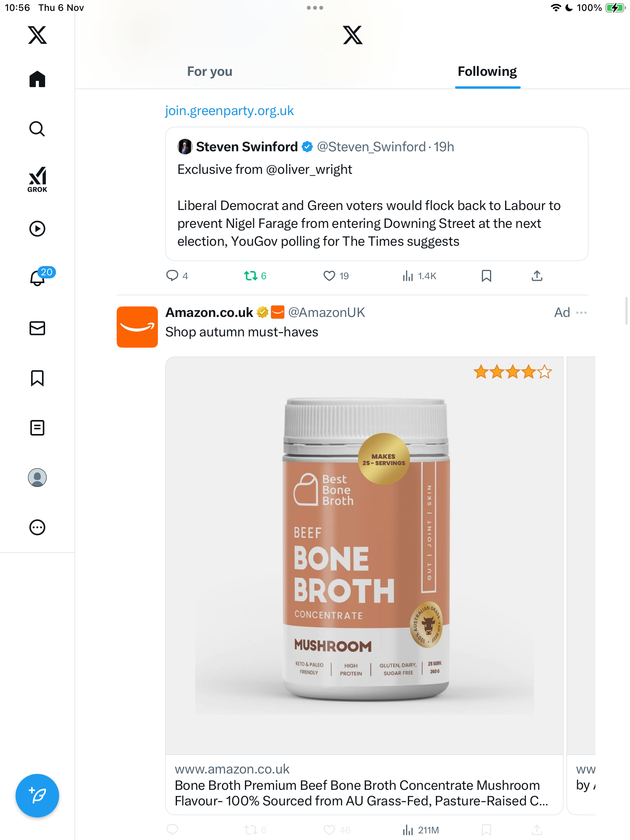Undo the repost with 6 reposts

[250, 276]
